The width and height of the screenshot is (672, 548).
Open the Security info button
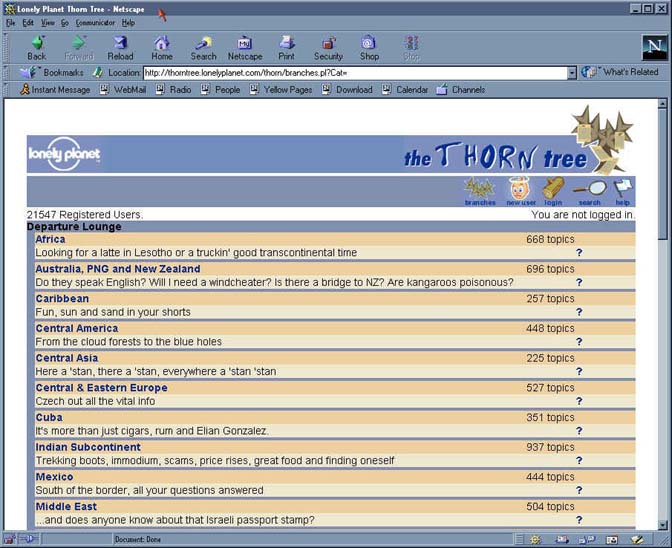[x=328, y=48]
